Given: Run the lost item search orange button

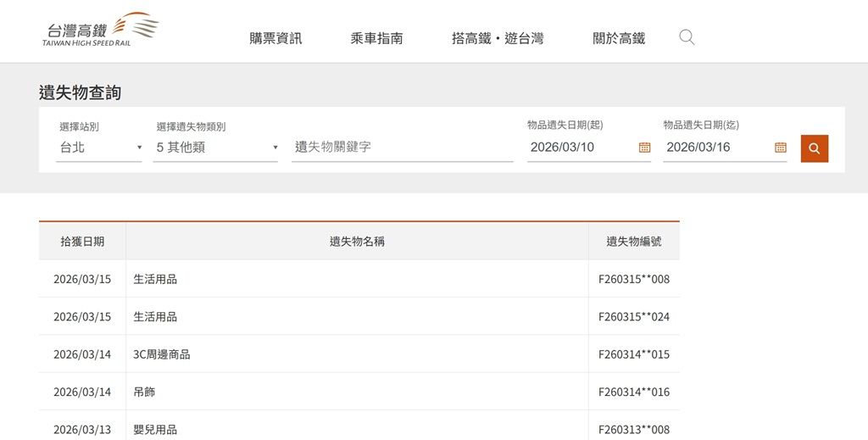Looking at the screenshot, I should pyautogui.click(x=815, y=148).
